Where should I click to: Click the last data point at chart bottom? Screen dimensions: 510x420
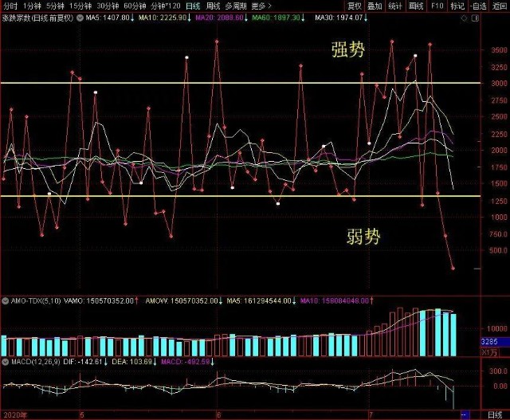tap(453, 269)
